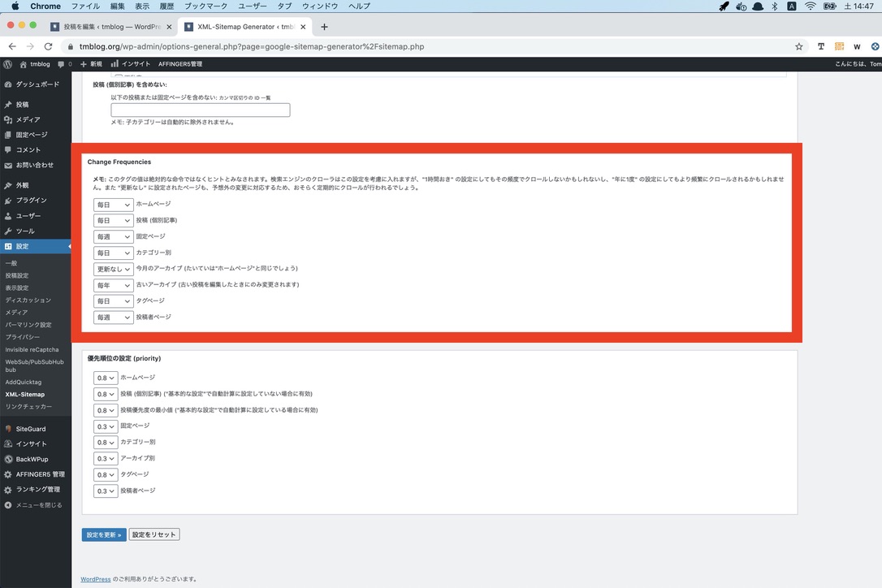Open アーカイブ別 priority dropdown

pos(106,459)
